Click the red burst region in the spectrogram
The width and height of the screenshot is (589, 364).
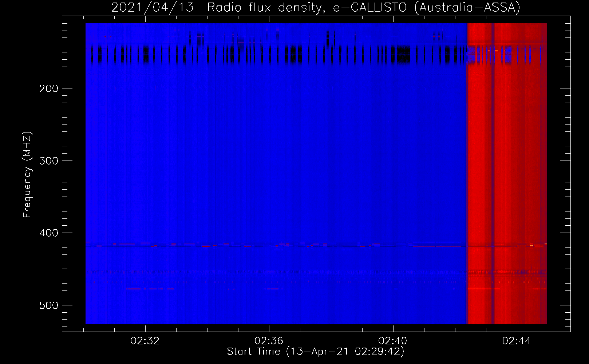click(x=507, y=174)
